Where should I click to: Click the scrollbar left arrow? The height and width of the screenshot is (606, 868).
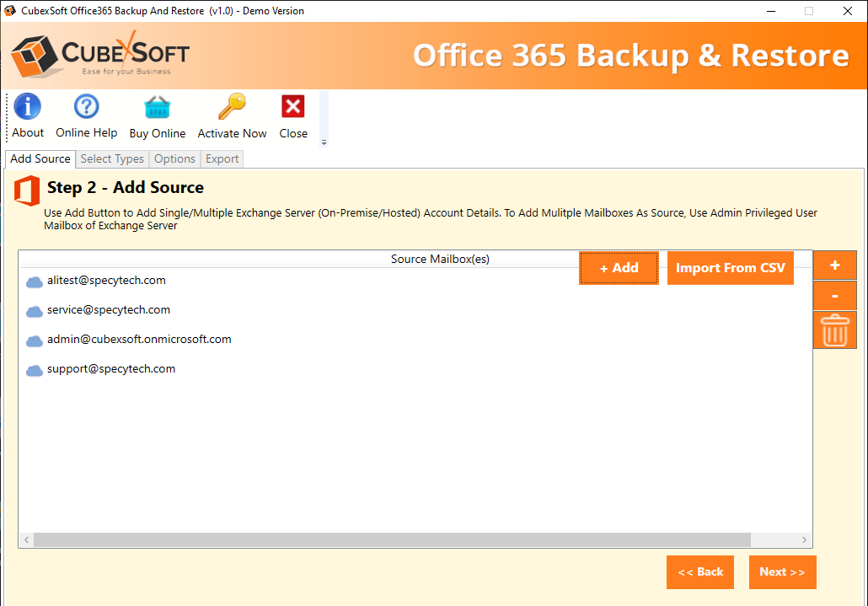[27, 539]
